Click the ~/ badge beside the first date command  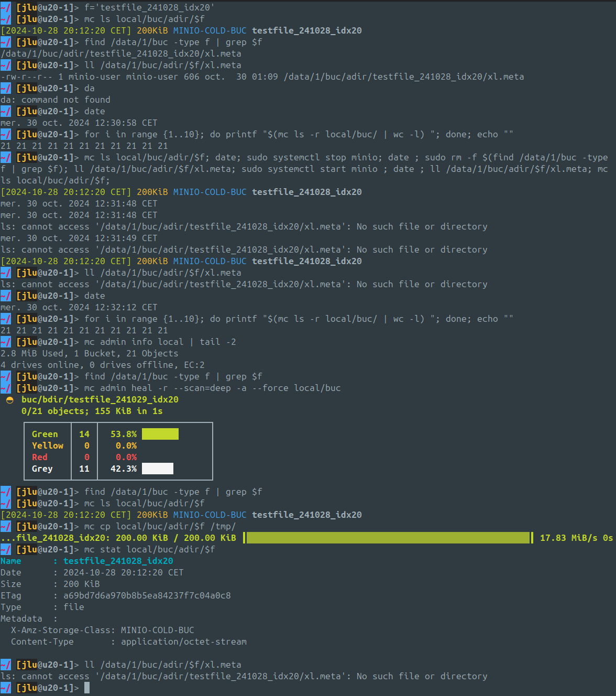6,111
